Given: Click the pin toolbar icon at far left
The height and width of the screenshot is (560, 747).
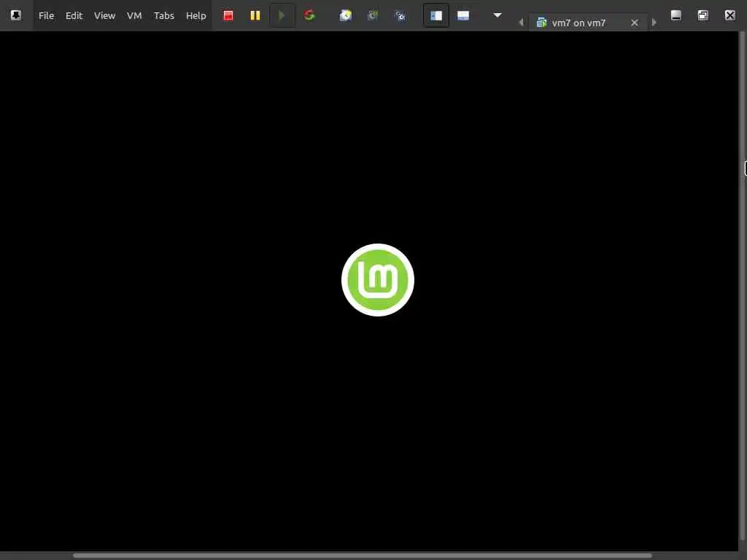Looking at the screenshot, I should [16, 15].
